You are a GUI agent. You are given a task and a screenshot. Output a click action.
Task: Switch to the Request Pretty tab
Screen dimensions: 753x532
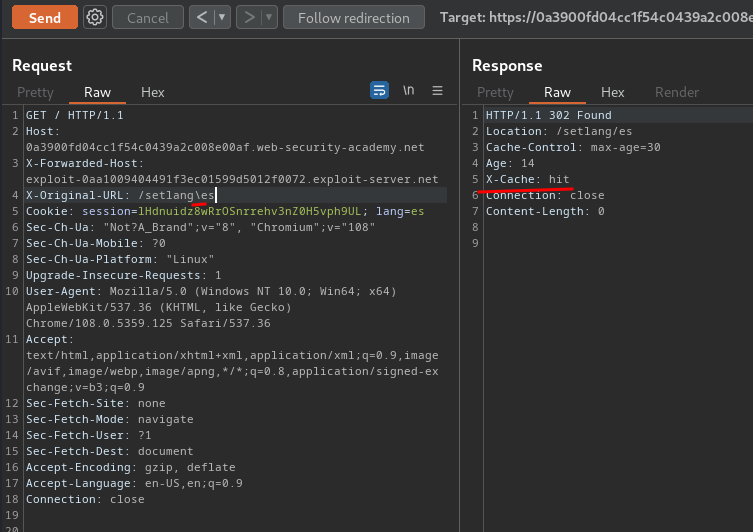tap(35, 92)
